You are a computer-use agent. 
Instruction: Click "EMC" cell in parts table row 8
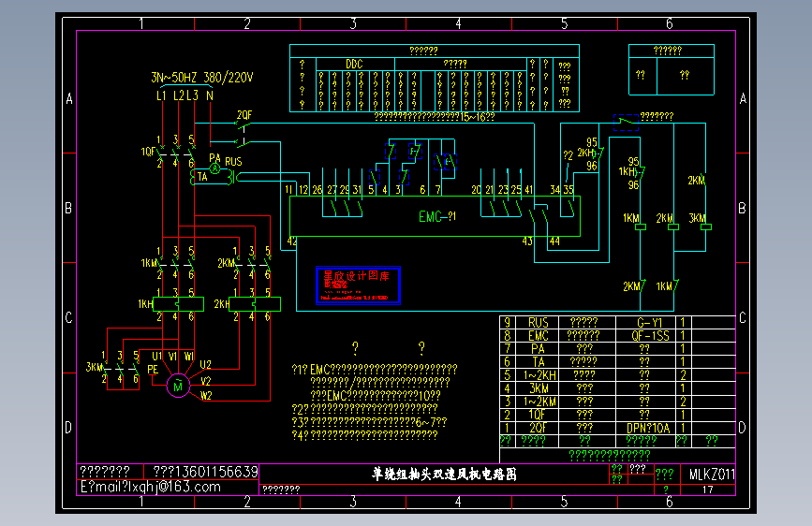(x=538, y=336)
